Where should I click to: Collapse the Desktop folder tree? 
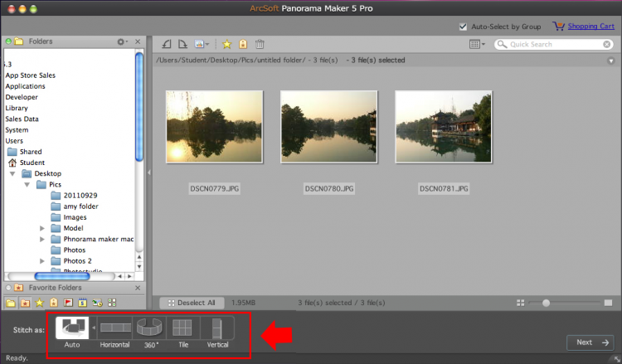tap(12, 173)
